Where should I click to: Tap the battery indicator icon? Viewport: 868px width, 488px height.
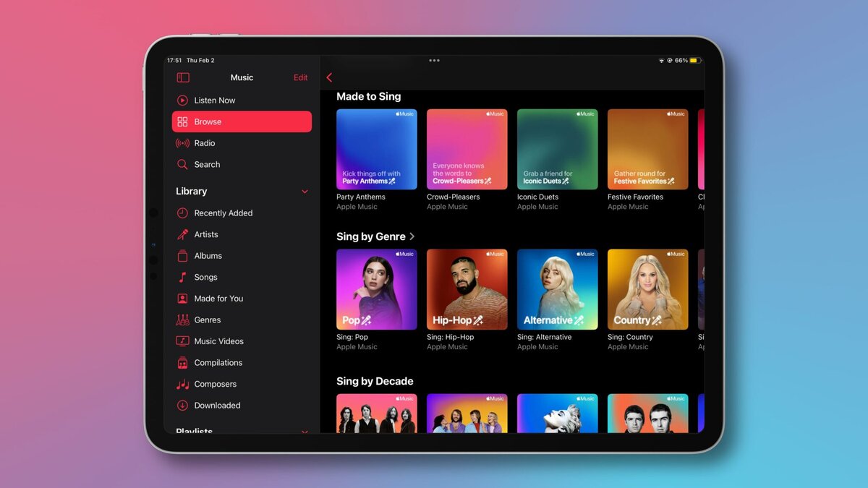(694, 61)
